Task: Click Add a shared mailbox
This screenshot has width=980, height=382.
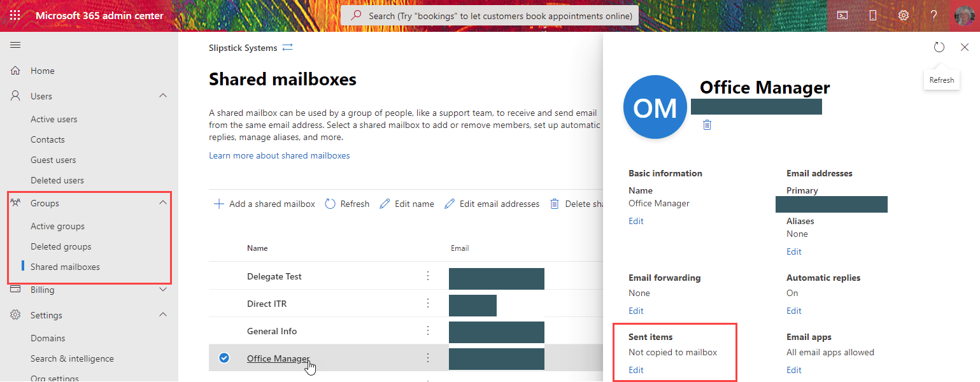Action: coord(264,204)
